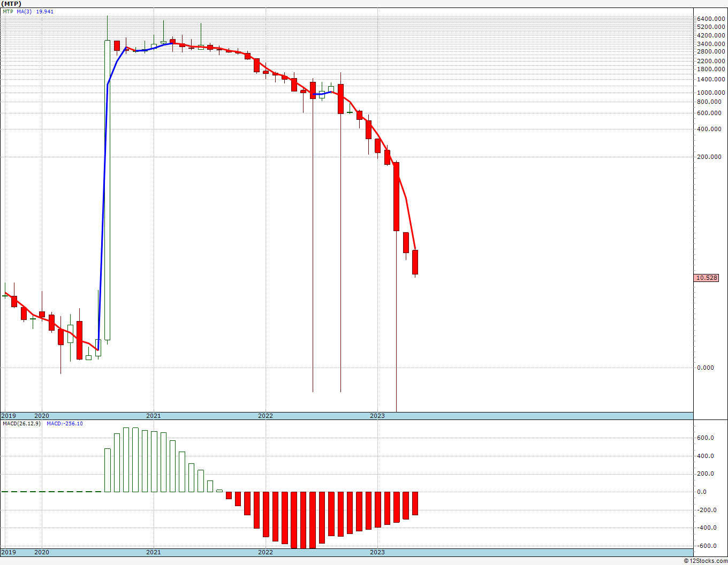This screenshot has width=728, height=565.
Task: Click 2023 on the MACD panel time axis
Action: click(377, 552)
